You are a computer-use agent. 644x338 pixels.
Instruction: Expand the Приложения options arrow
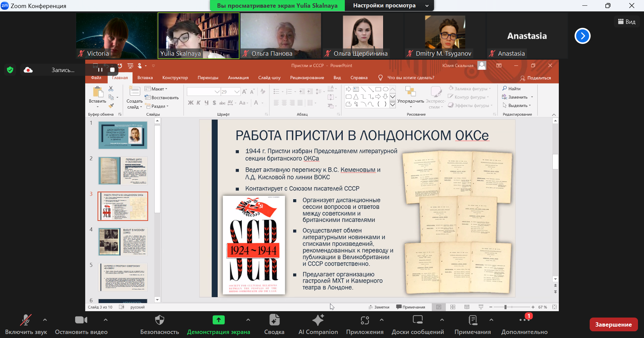pos(382,320)
